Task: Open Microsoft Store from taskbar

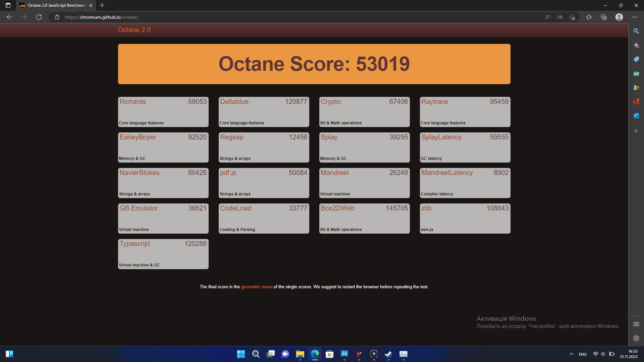Action: [x=329, y=354]
